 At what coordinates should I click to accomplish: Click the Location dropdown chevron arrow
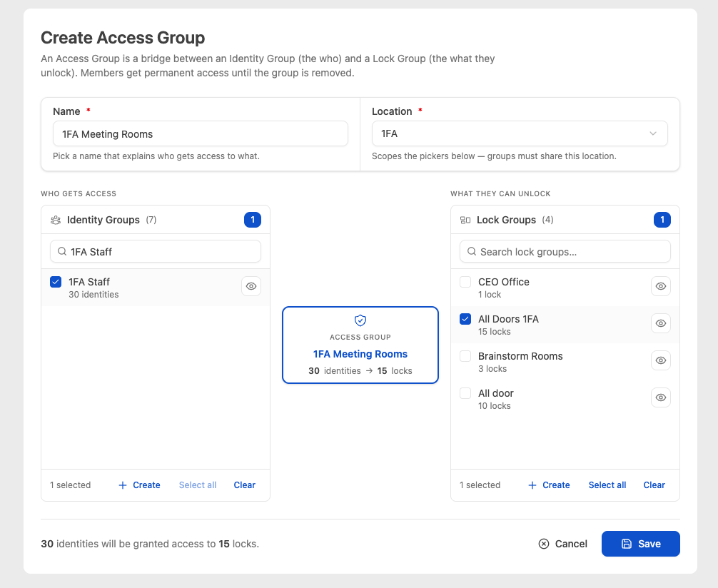653,133
